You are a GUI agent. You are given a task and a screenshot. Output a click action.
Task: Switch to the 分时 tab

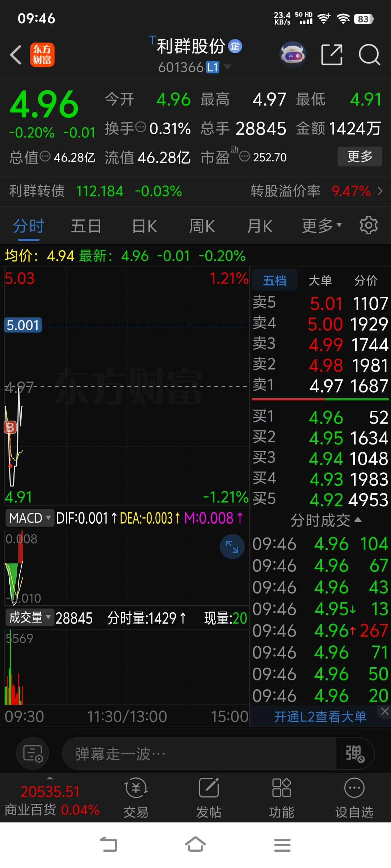point(29,226)
